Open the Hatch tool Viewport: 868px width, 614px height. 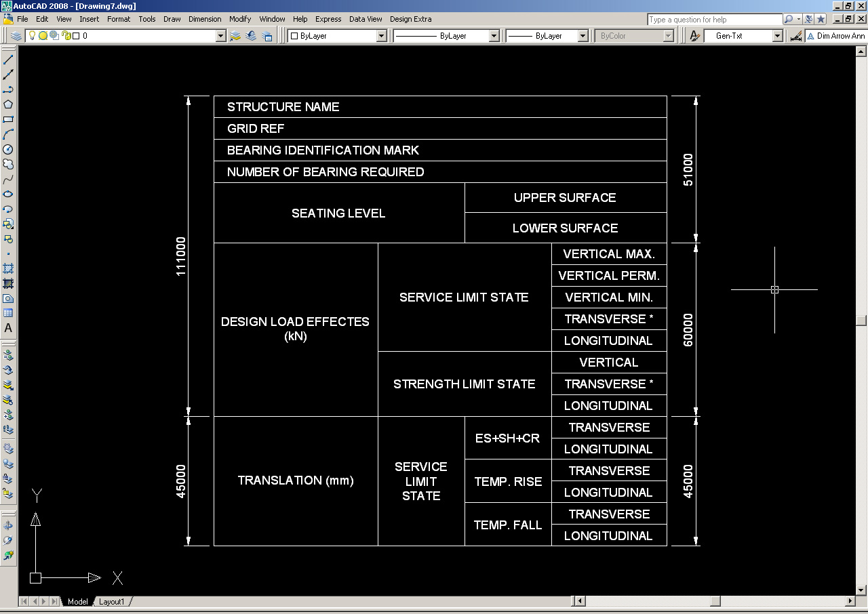point(9,268)
